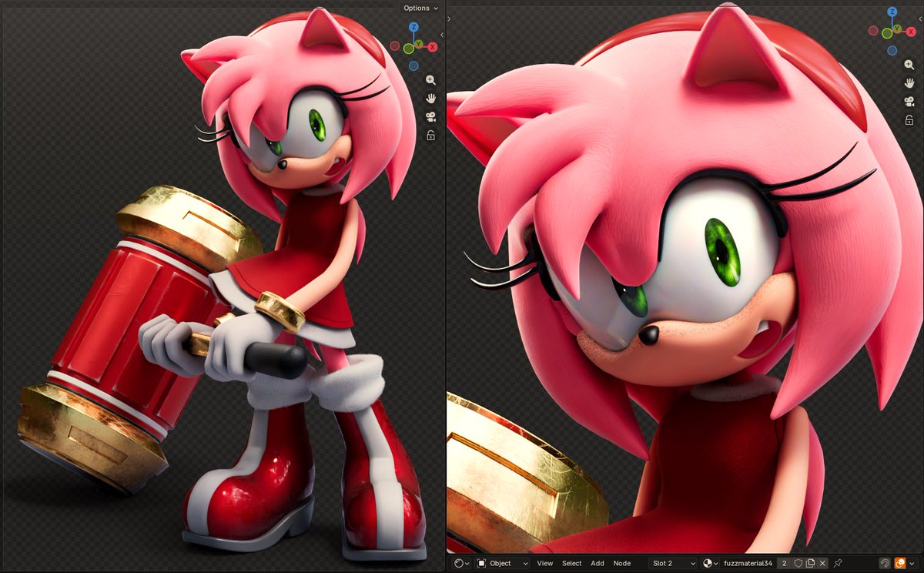Viewport: 924px width, 573px height.
Task: Expand the sidebar arrow in left viewport
Action: [x=442, y=35]
